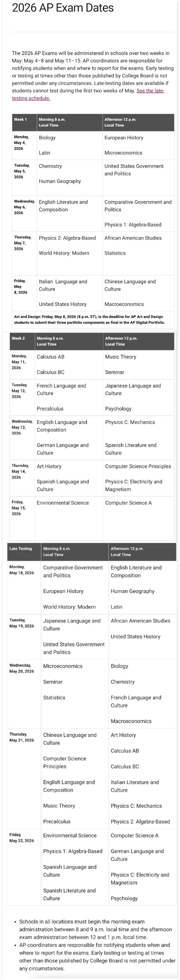
Task: Select the Friday, May 22, 2026 date cell
Action: [x=22, y=838]
